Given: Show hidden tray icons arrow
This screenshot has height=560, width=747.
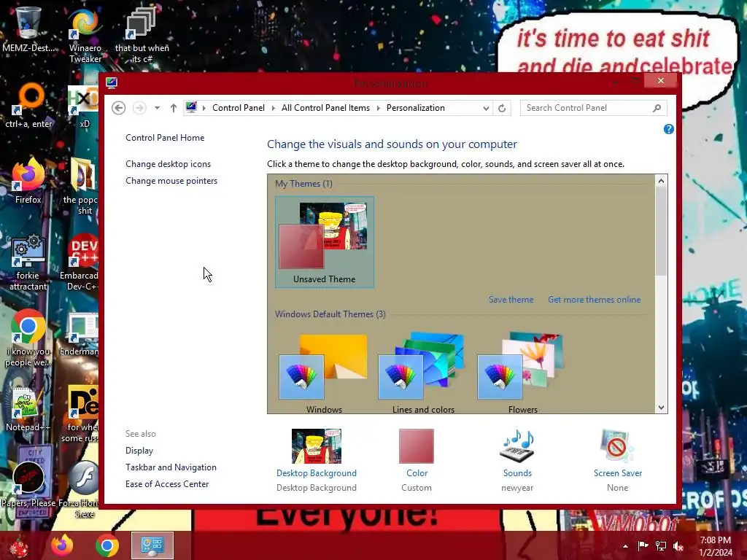Looking at the screenshot, I should (625, 546).
